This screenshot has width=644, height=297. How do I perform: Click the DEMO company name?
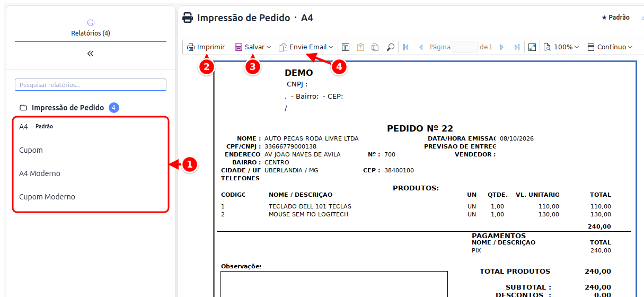coord(299,73)
